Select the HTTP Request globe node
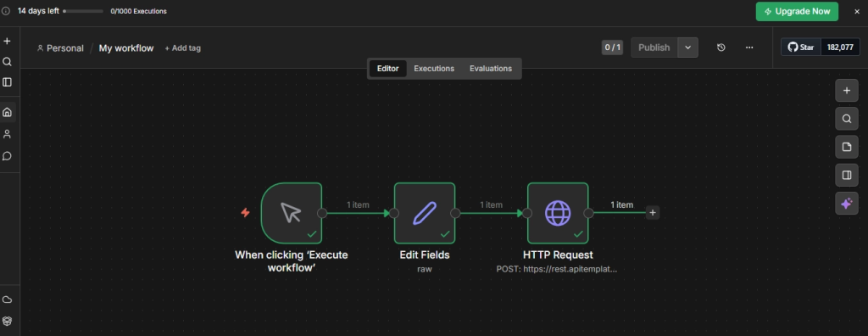The height and width of the screenshot is (336, 868). pyautogui.click(x=558, y=213)
